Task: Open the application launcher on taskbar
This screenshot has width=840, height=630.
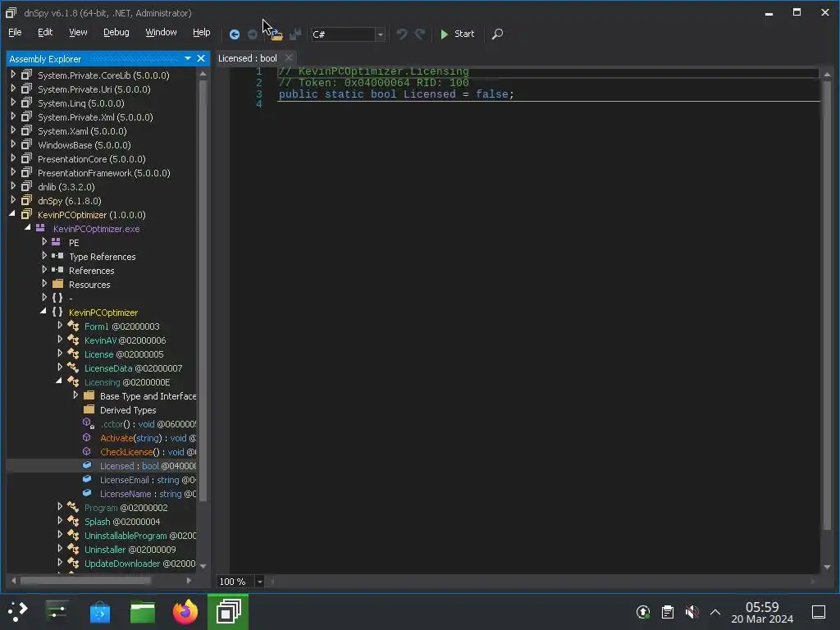Action: coord(17,611)
